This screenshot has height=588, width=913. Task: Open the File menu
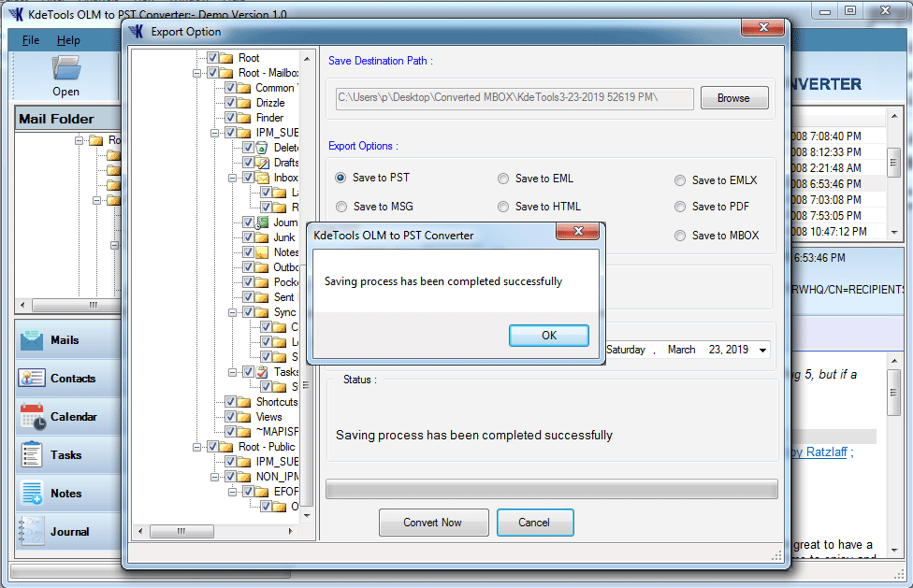(31, 40)
